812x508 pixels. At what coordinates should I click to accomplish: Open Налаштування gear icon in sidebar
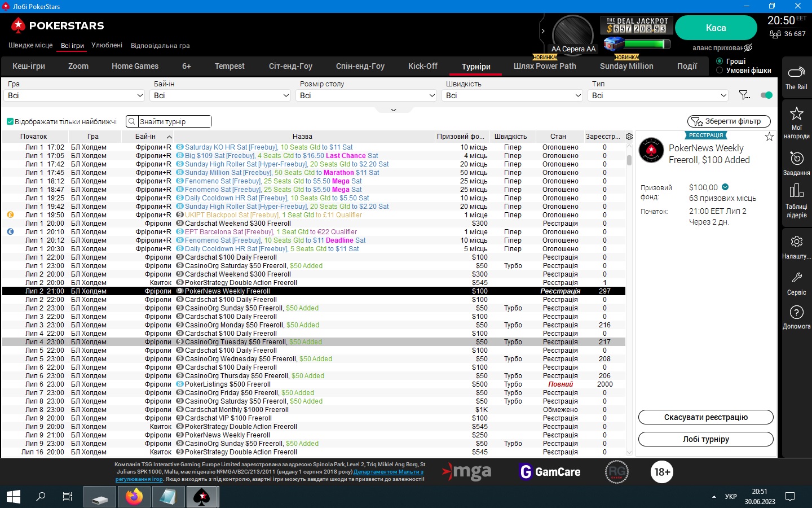click(x=796, y=242)
